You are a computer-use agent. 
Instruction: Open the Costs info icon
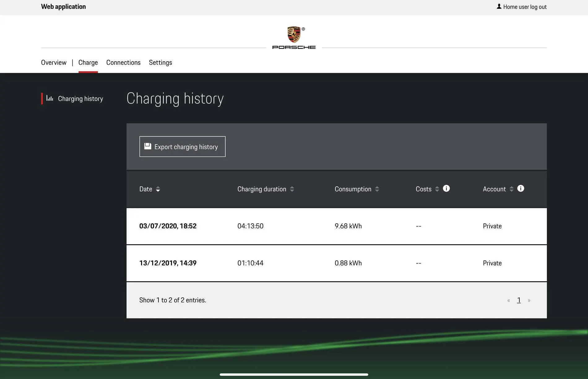pyautogui.click(x=446, y=188)
